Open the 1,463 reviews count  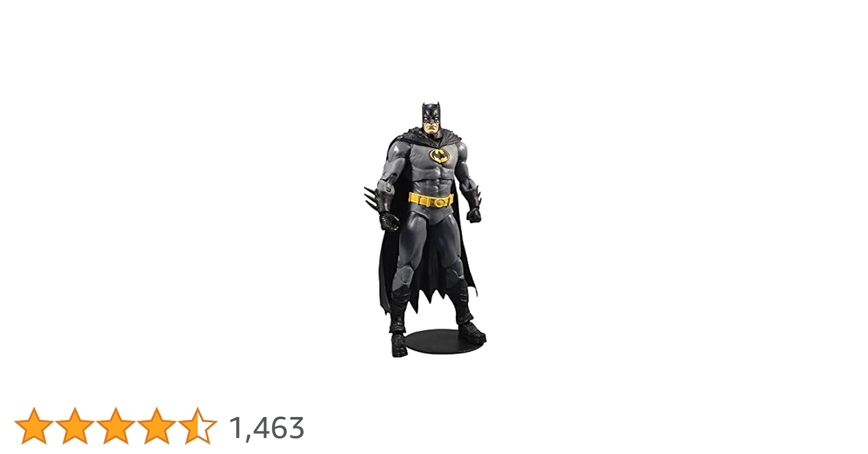click(x=267, y=428)
